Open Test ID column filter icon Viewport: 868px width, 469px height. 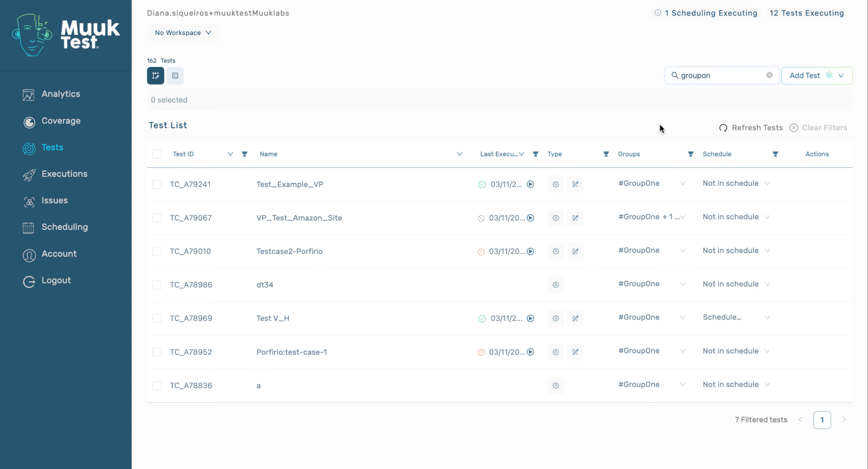click(245, 154)
